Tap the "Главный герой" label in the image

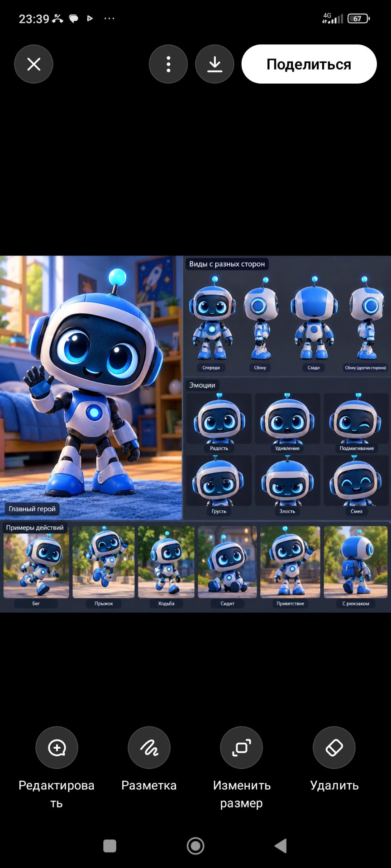(32, 509)
